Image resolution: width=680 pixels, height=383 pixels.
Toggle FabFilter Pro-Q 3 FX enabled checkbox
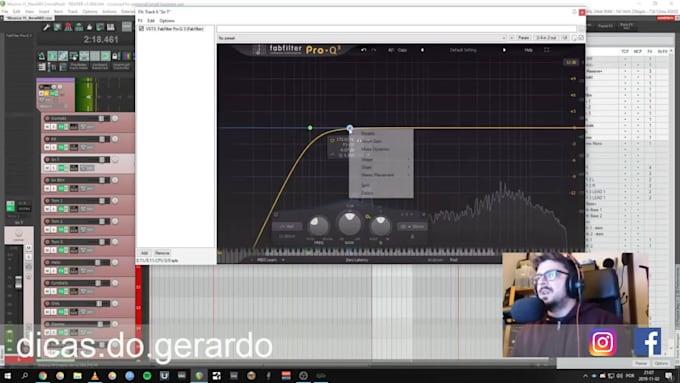coord(141,29)
